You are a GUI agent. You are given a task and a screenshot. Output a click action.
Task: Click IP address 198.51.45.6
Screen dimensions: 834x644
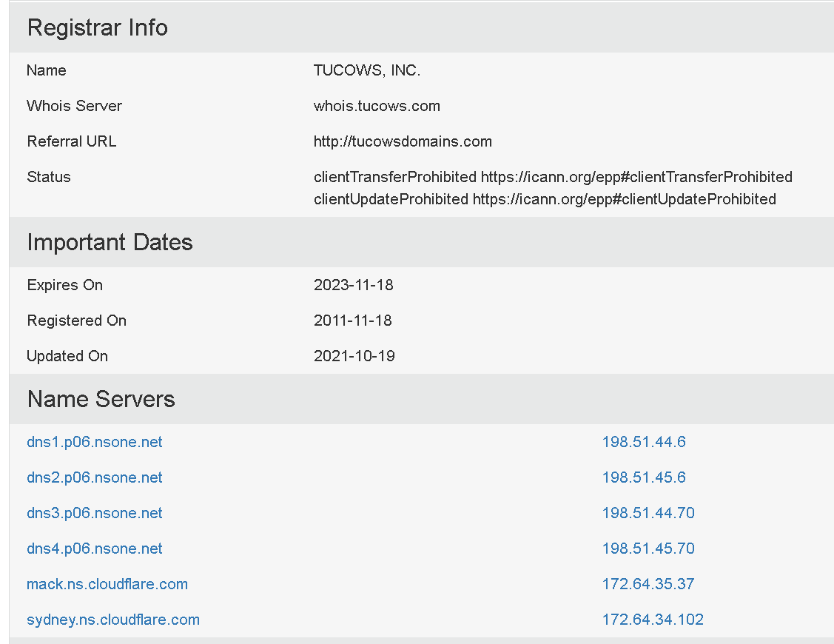pyautogui.click(x=644, y=477)
